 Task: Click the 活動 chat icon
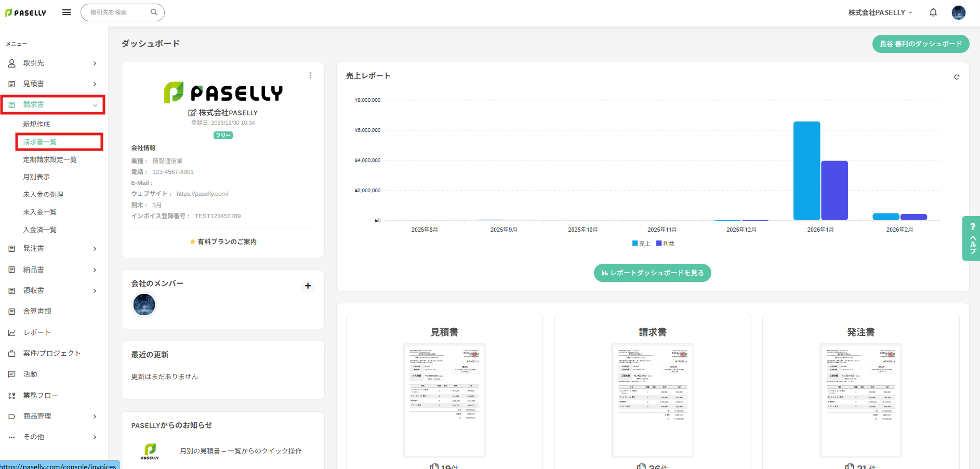pyautogui.click(x=11, y=374)
